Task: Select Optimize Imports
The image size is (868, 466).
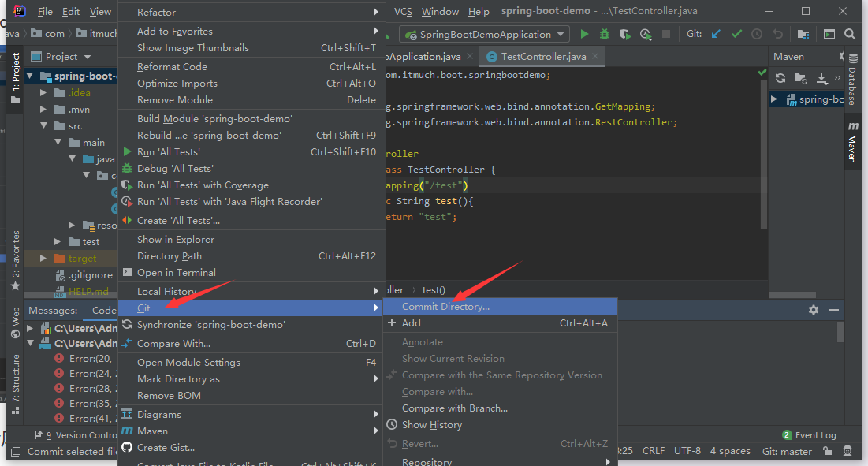Action: 251,84
